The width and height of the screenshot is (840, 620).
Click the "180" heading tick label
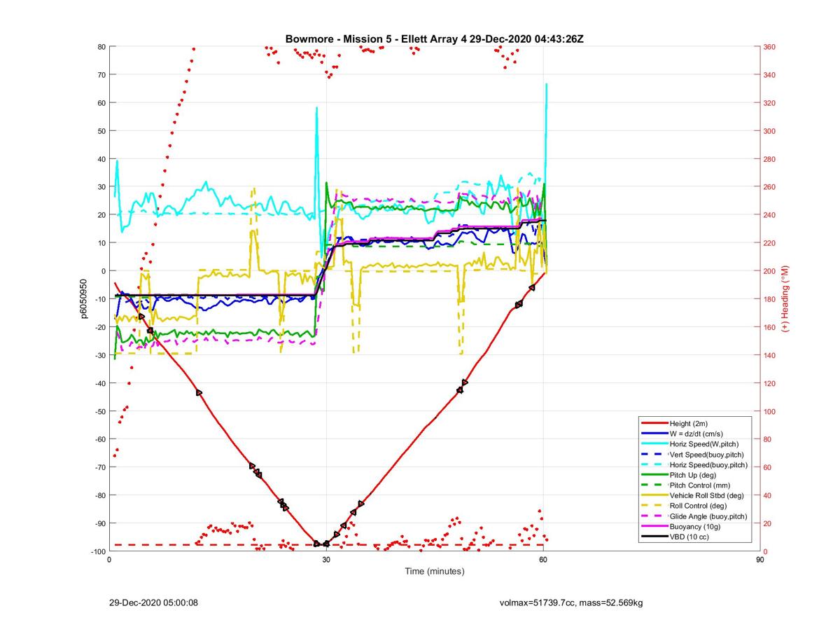point(770,299)
